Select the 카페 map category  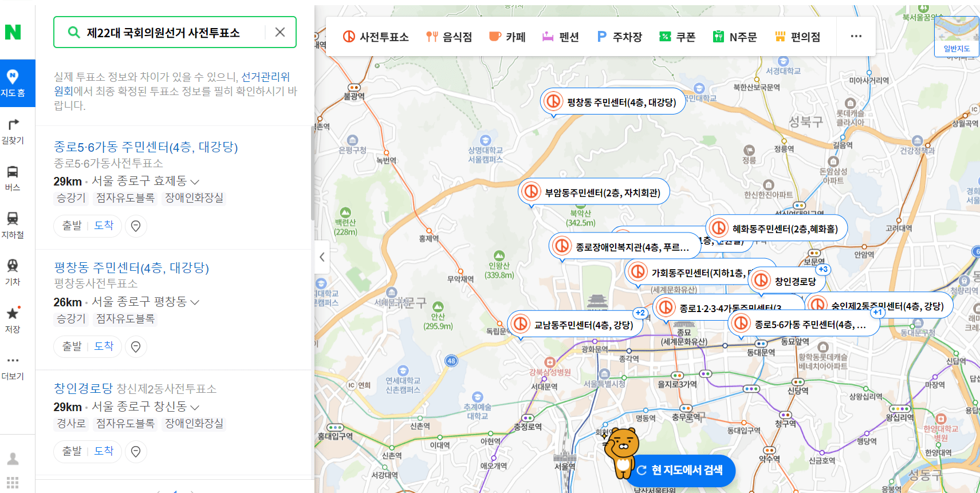(x=507, y=37)
